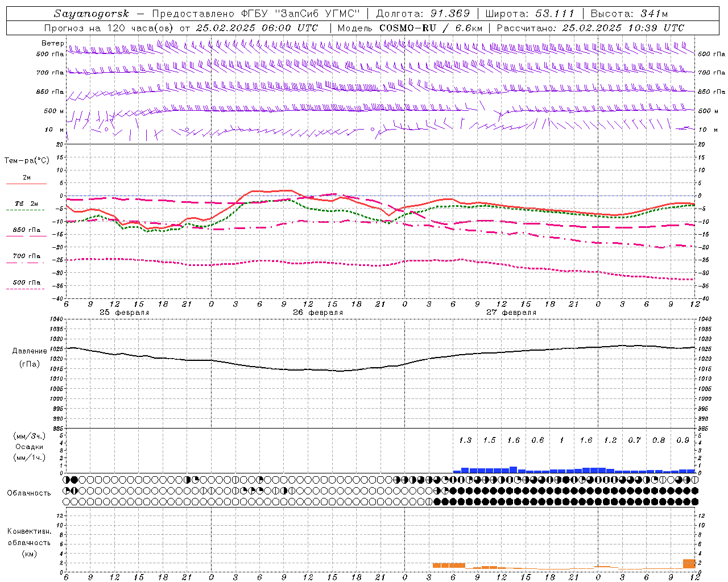Click the 500 гПа temperature legend entry
The width and height of the screenshot is (728, 582).
pyautogui.click(x=26, y=282)
